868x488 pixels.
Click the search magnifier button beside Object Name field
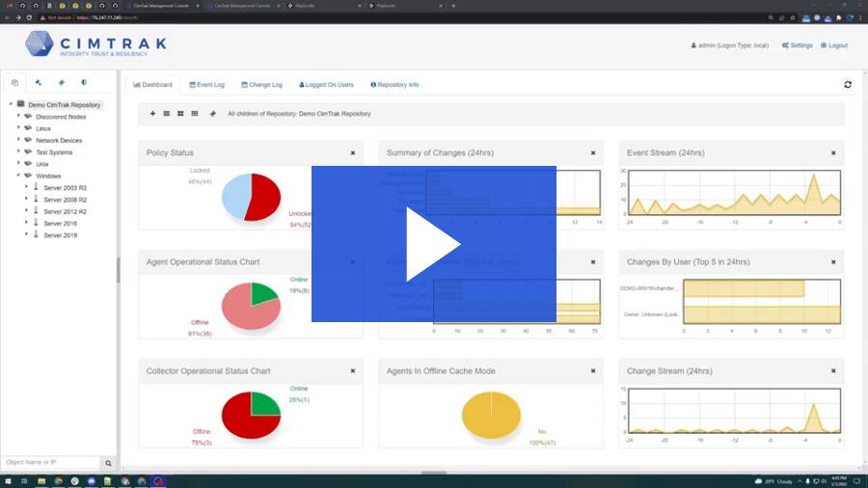click(x=108, y=463)
